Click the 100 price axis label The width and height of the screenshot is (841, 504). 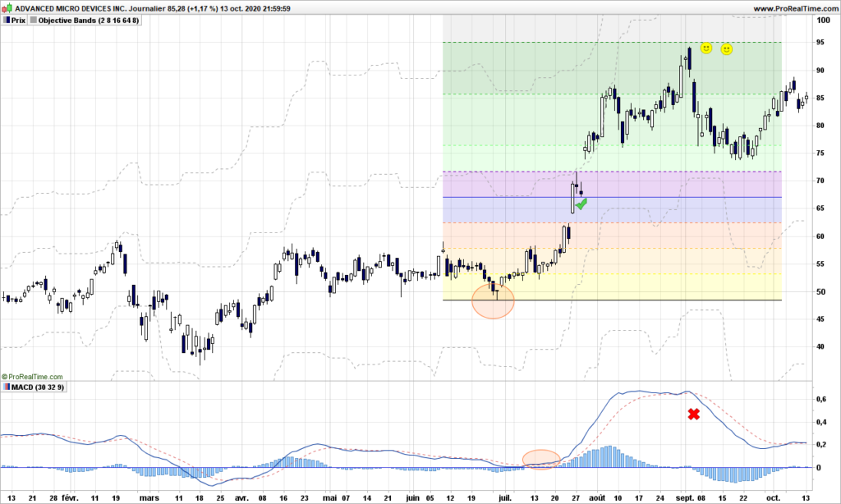823,21
